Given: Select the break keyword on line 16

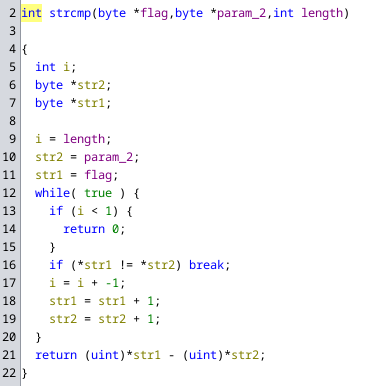Looking at the screenshot, I should pyautogui.click(x=207, y=265).
